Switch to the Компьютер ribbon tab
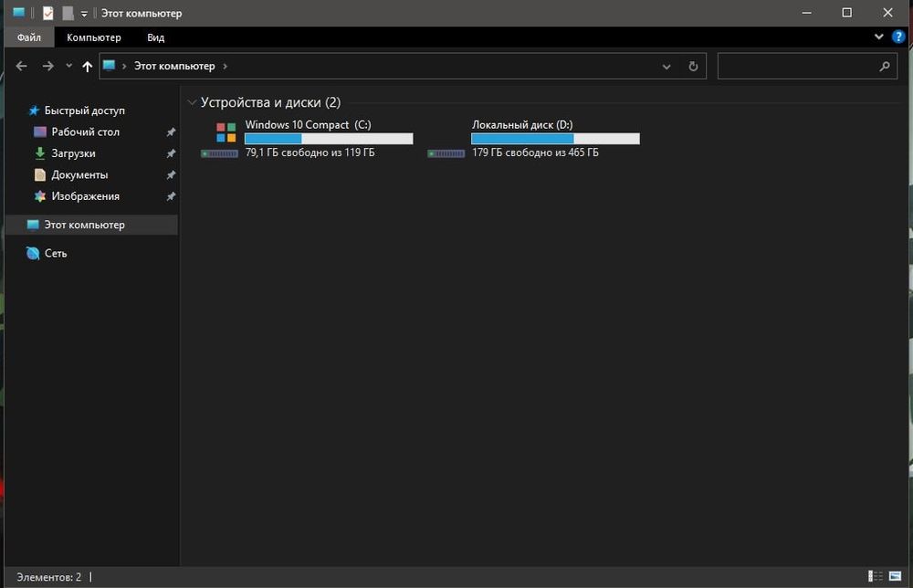The height and width of the screenshot is (588, 913). [x=94, y=37]
